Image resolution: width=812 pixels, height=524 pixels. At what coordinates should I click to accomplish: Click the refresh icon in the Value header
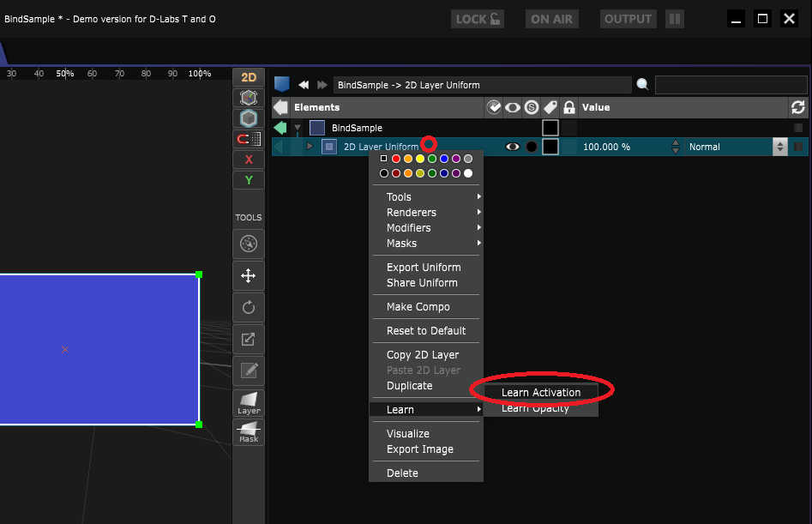pyautogui.click(x=798, y=107)
